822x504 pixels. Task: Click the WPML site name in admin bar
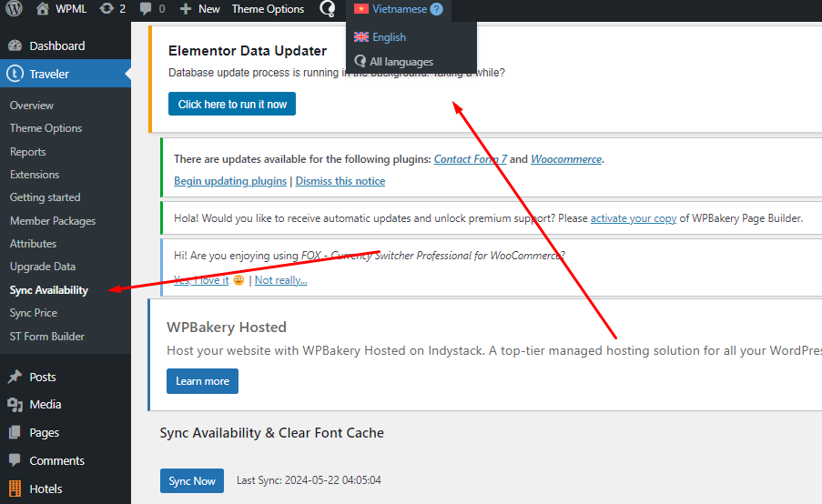(71, 9)
